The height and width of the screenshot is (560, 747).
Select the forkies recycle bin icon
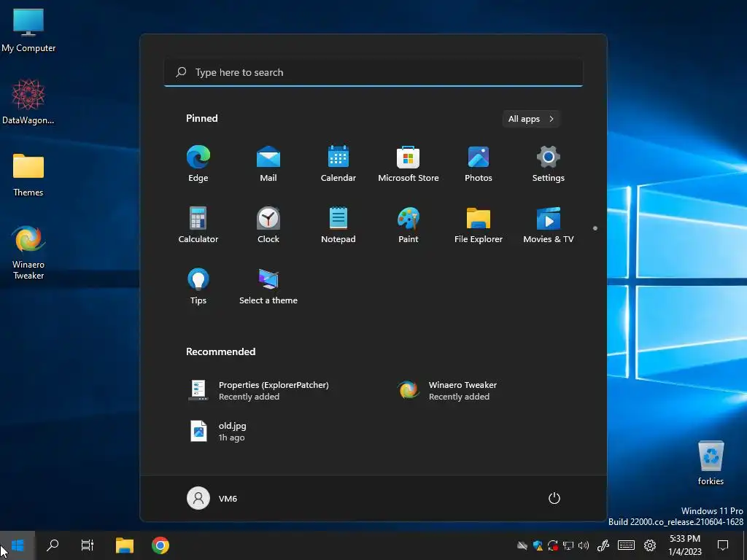(x=711, y=463)
